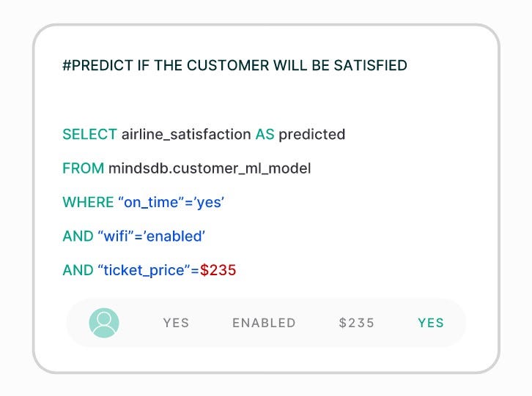Click the "on_time"='yes' condition

pos(171,203)
